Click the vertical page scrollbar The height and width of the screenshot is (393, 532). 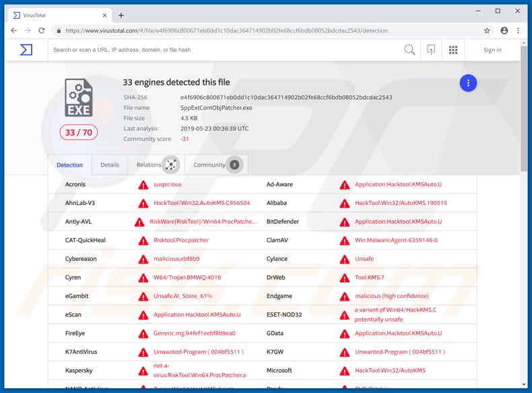click(524, 109)
